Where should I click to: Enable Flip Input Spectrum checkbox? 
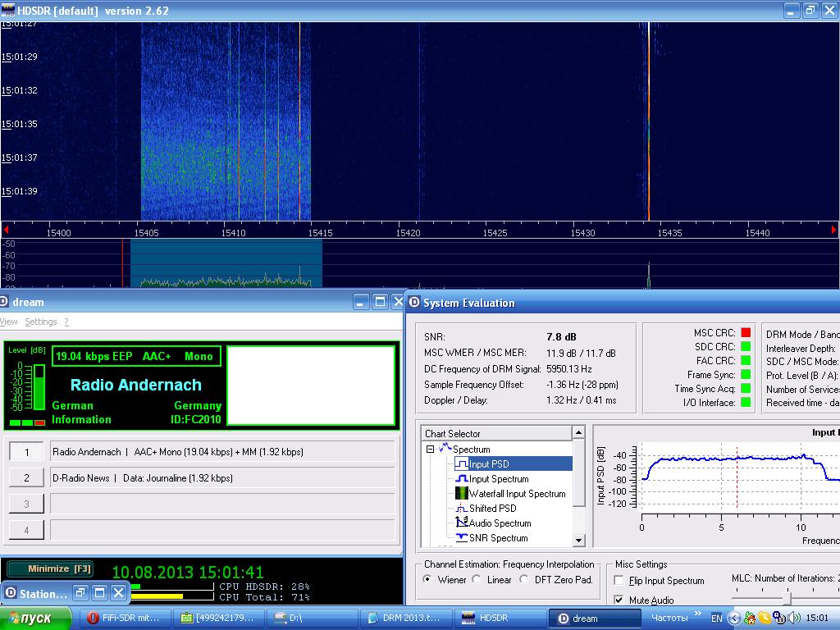[619, 580]
